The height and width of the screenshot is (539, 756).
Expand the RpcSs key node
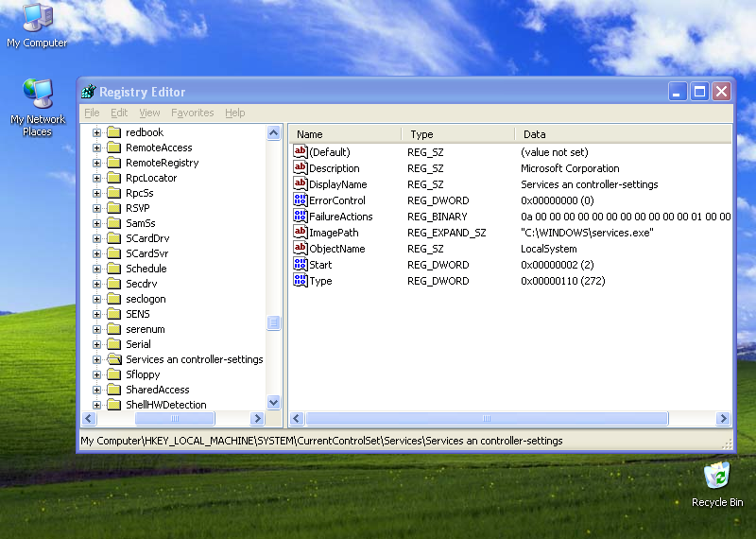click(x=97, y=193)
